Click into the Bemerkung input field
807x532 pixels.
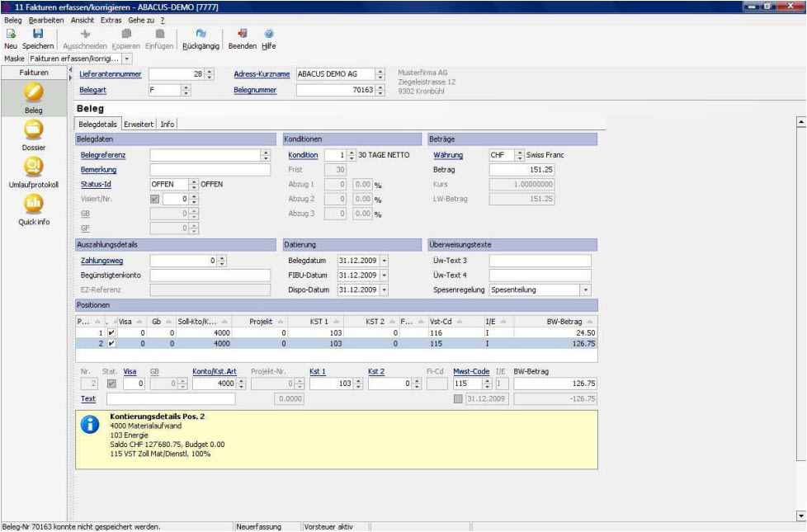coord(210,170)
